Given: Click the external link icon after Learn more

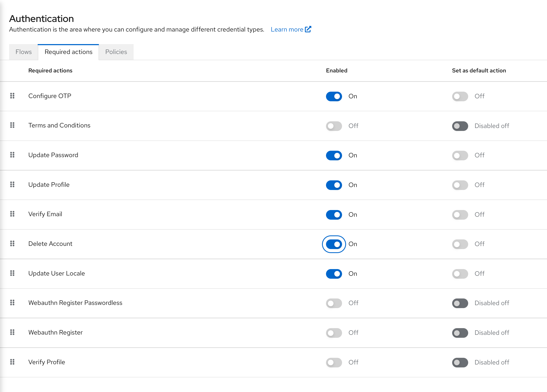Looking at the screenshot, I should [308, 29].
